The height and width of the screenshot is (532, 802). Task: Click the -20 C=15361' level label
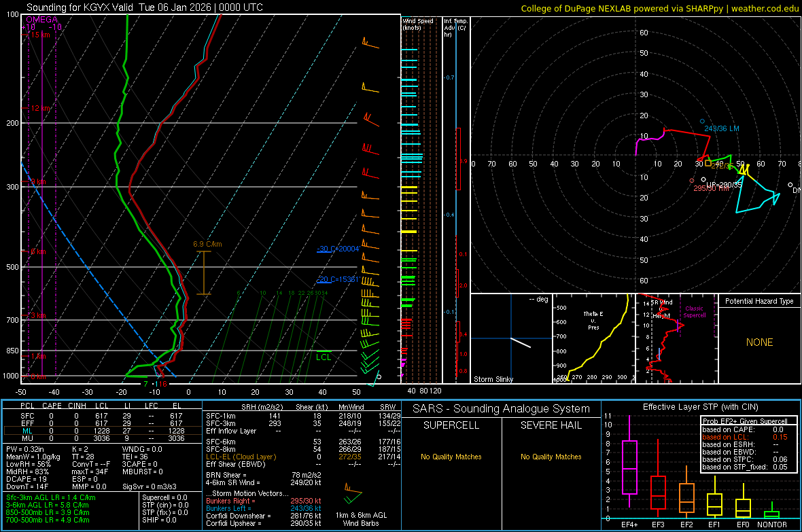pos(338,279)
